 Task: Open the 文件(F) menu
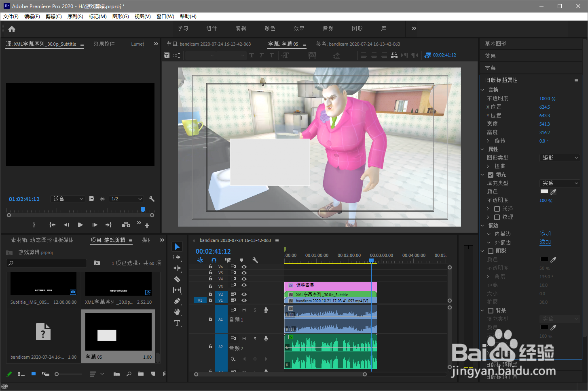coord(11,17)
